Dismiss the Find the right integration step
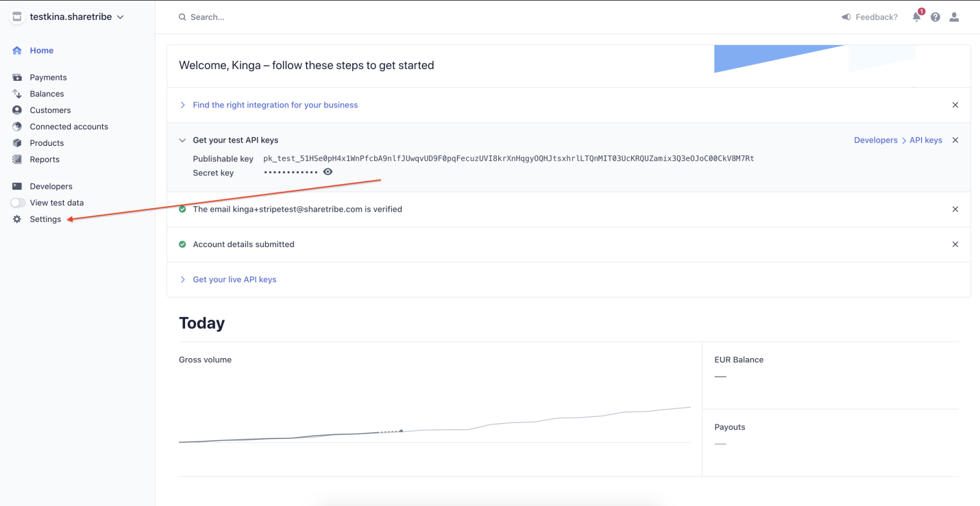This screenshot has height=506, width=980. [955, 105]
